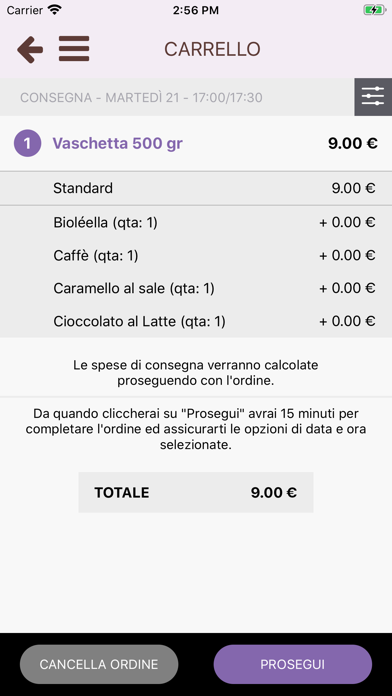Screen dimensions: 392x696
Task: Tap the delivery time CONSEGNA bar
Action: click(177, 97)
